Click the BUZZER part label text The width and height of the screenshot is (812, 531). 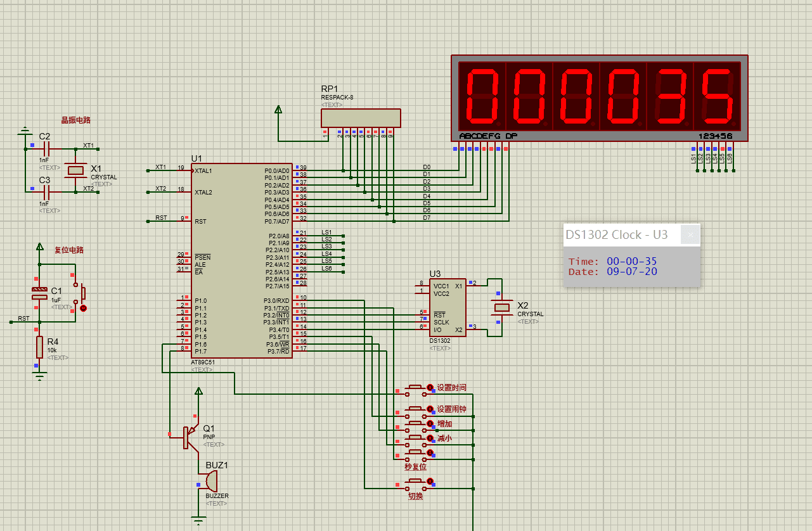click(x=217, y=496)
